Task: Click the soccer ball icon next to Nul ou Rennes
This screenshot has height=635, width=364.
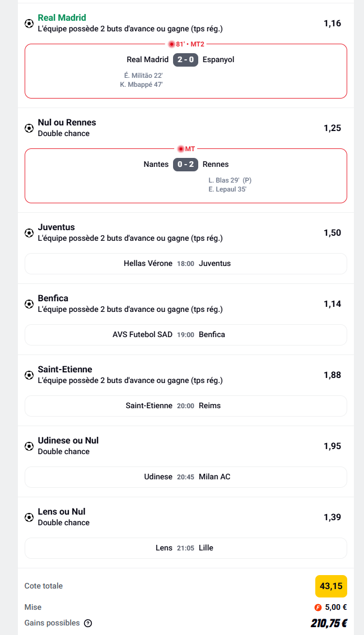Action: click(x=29, y=128)
